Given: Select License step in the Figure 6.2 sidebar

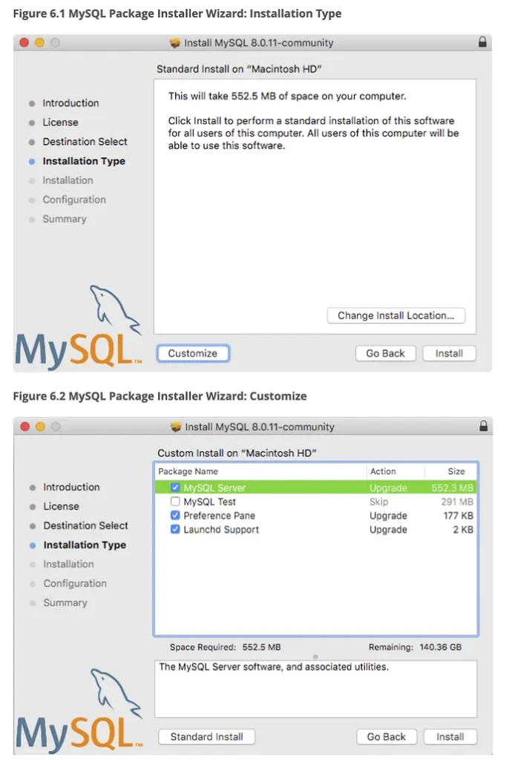Looking at the screenshot, I should point(61,506).
